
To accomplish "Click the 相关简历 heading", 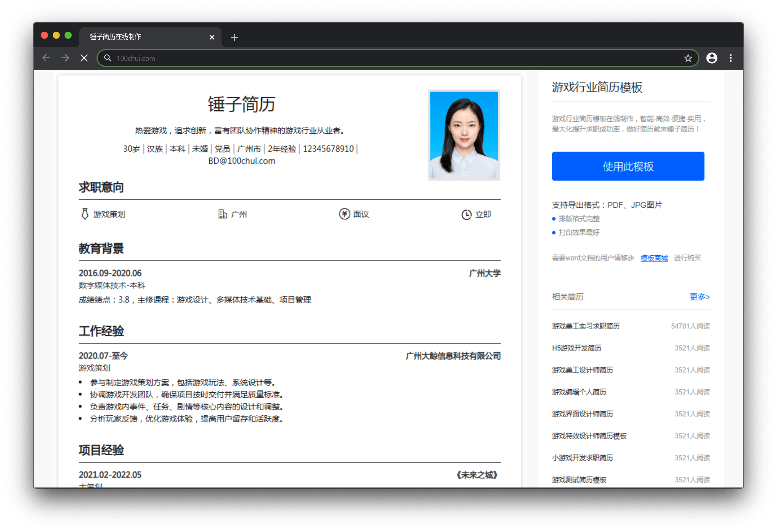I will pyautogui.click(x=568, y=297).
